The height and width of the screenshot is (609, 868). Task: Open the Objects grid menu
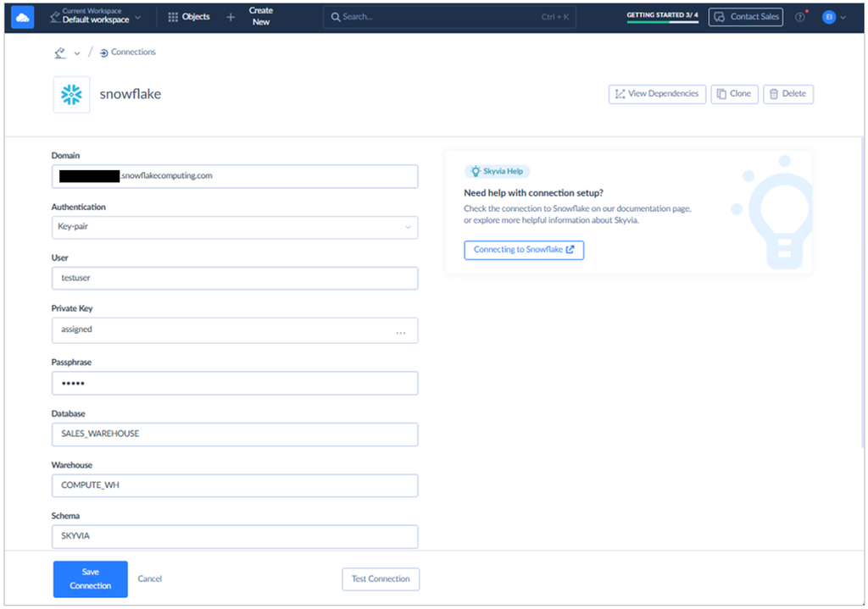point(189,17)
